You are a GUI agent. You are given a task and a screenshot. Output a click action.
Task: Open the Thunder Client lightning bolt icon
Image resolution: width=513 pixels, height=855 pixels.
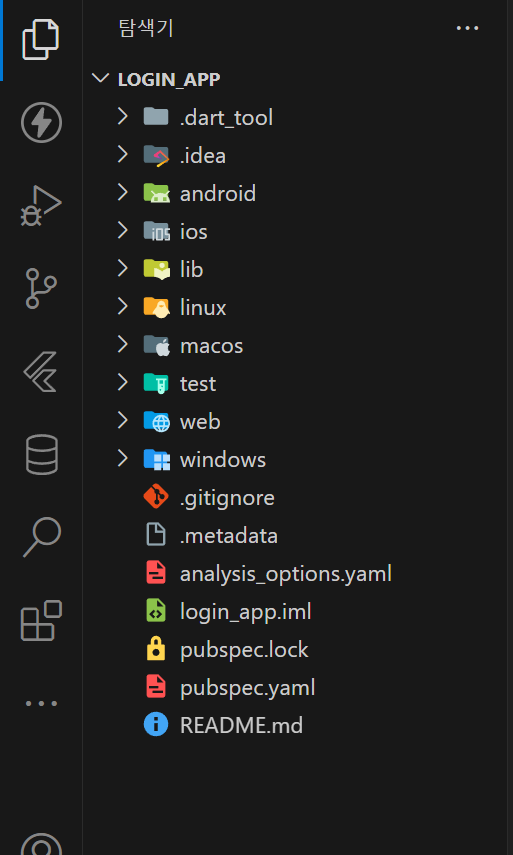pos(41,122)
